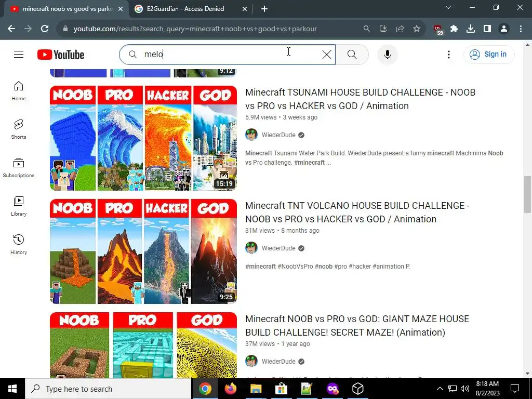The image size is (532, 399).
Task: Click the YouTube logo
Action: coord(61,55)
